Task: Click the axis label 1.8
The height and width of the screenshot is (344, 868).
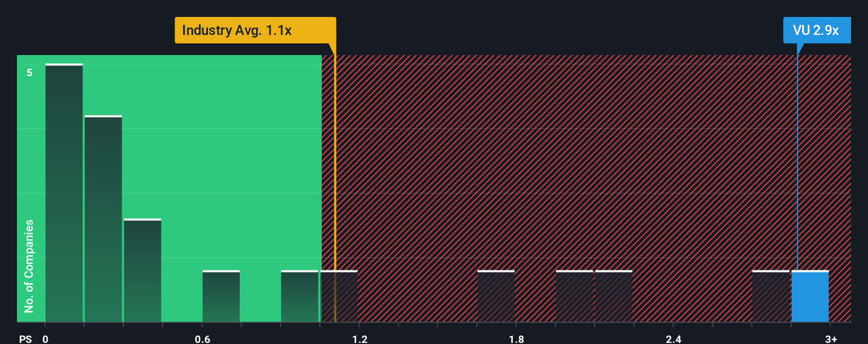Action: (x=517, y=339)
